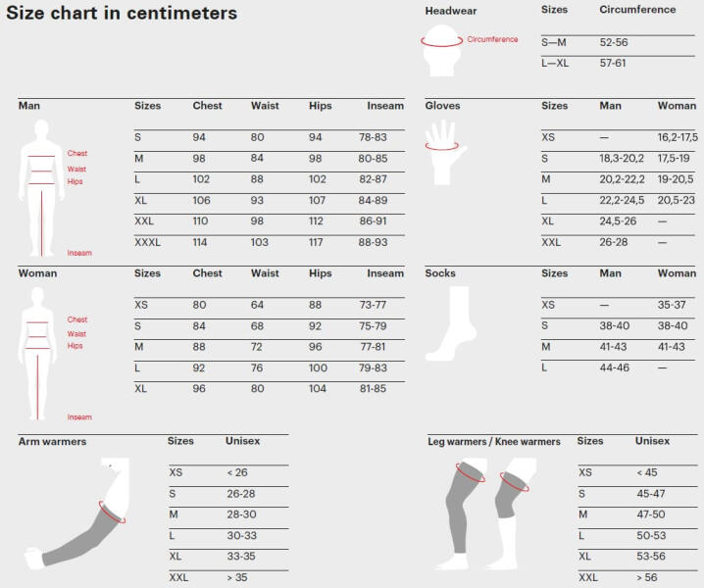The width and height of the screenshot is (704, 588).
Task: Select the Man section heading
Action: (x=29, y=106)
